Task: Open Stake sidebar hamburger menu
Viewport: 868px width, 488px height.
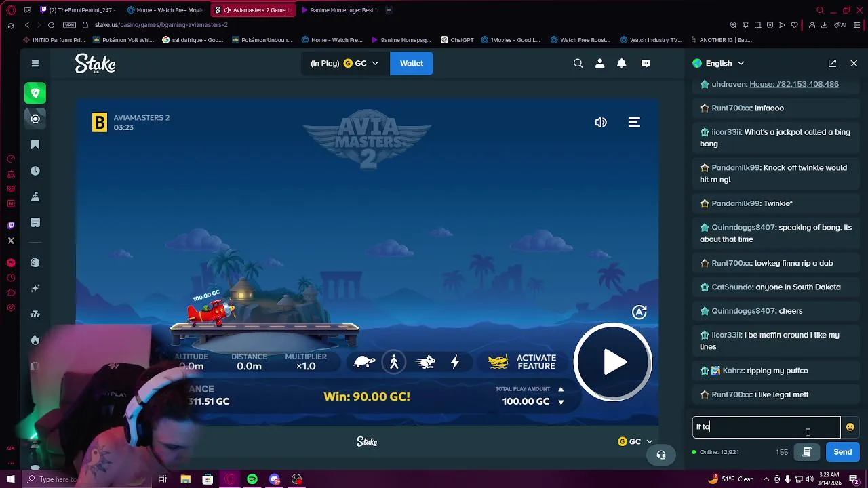Action: coord(35,63)
